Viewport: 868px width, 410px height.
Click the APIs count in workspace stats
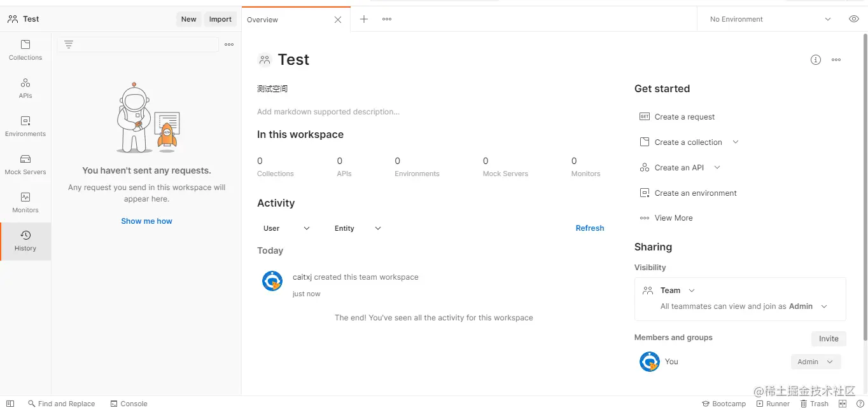[x=344, y=167]
